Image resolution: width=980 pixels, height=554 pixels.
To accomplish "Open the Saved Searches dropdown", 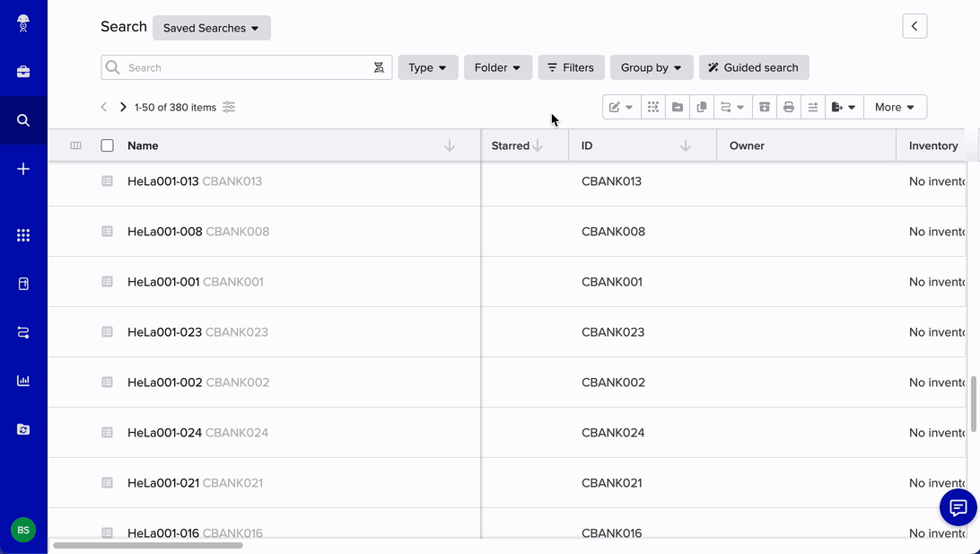I will tap(211, 28).
